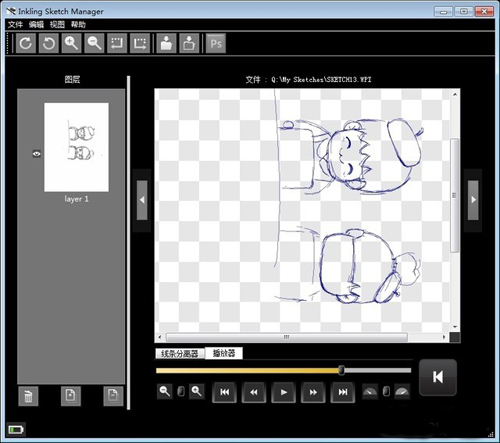Image resolution: width=500 pixels, height=443 pixels.
Task: Click the zoom in magnifier in the top toolbar
Action: tap(71, 43)
